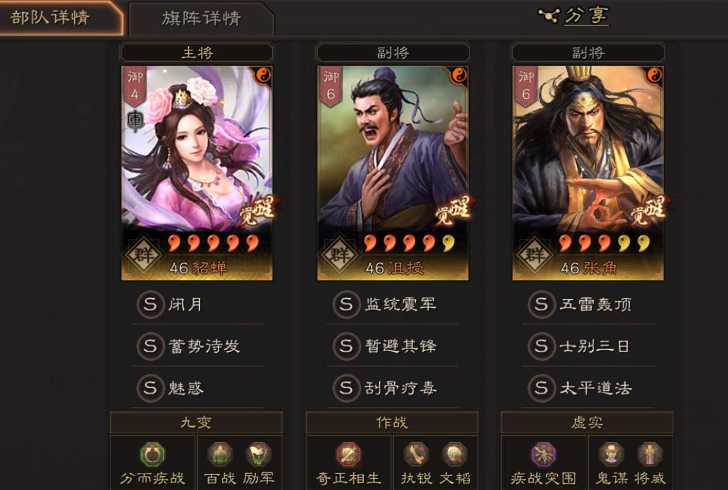Click the 奇正相生 skill icon
This screenshot has width=728, height=490.
coord(348,454)
